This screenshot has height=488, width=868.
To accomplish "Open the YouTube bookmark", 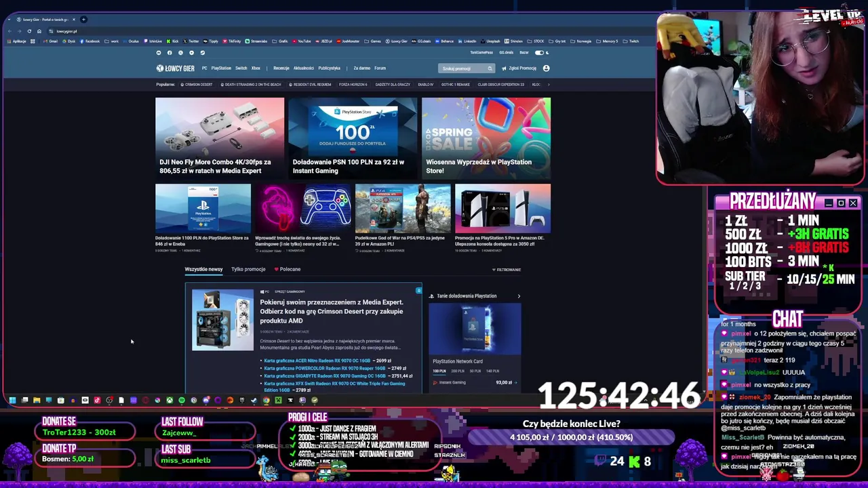I will point(301,41).
